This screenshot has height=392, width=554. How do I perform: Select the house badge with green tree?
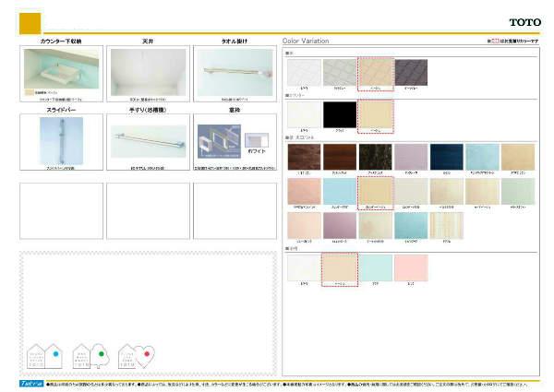[x=92, y=355]
